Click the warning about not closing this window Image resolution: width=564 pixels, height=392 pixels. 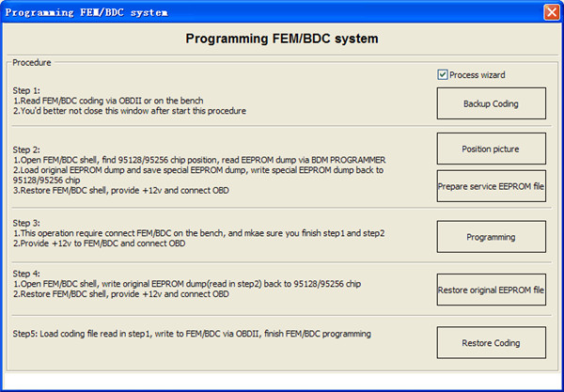pos(130,111)
